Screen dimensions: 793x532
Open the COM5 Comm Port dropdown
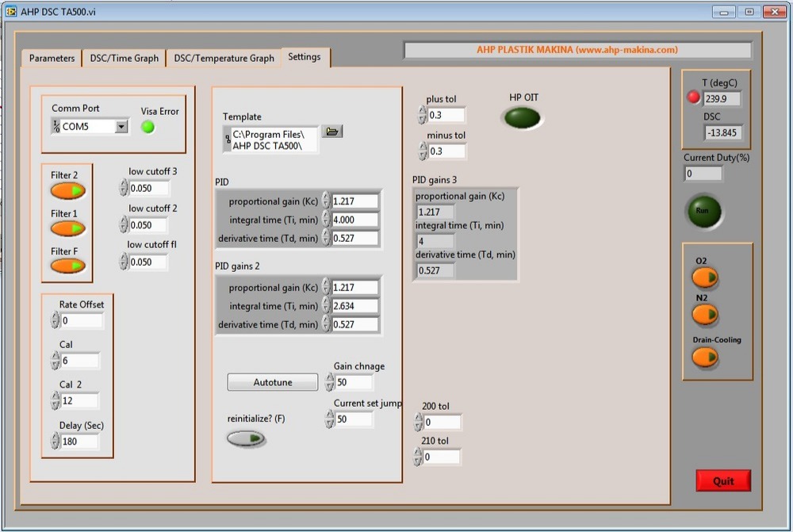(x=121, y=126)
